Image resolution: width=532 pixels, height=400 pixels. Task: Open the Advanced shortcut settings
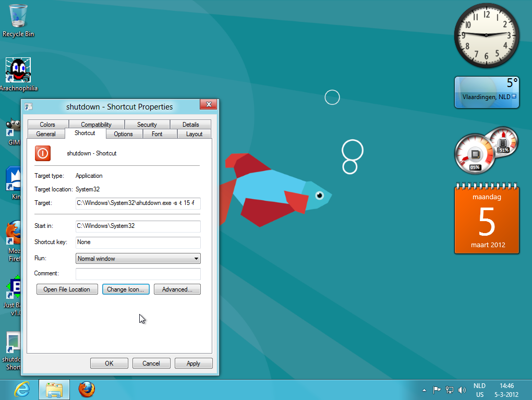click(x=177, y=289)
